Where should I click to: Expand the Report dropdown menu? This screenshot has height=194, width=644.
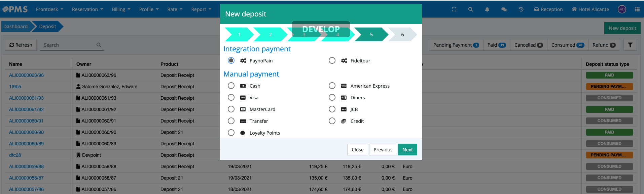pos(201,9)
